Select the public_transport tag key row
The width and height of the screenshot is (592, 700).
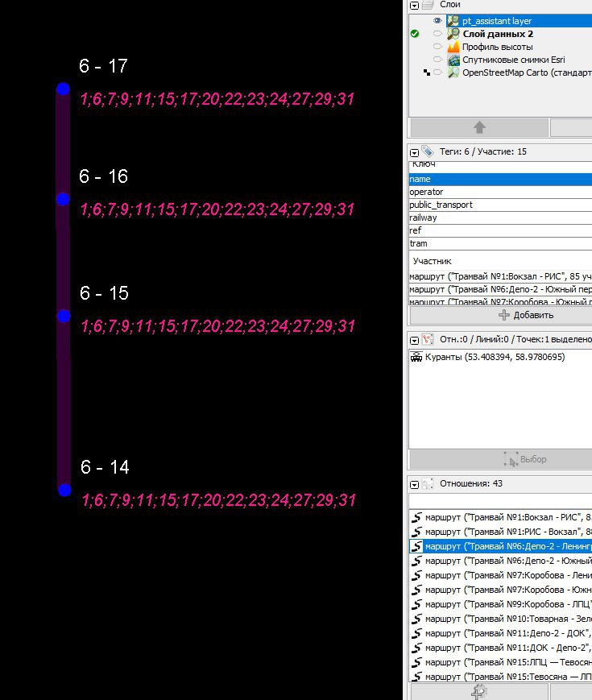click(x=499, y=205)
